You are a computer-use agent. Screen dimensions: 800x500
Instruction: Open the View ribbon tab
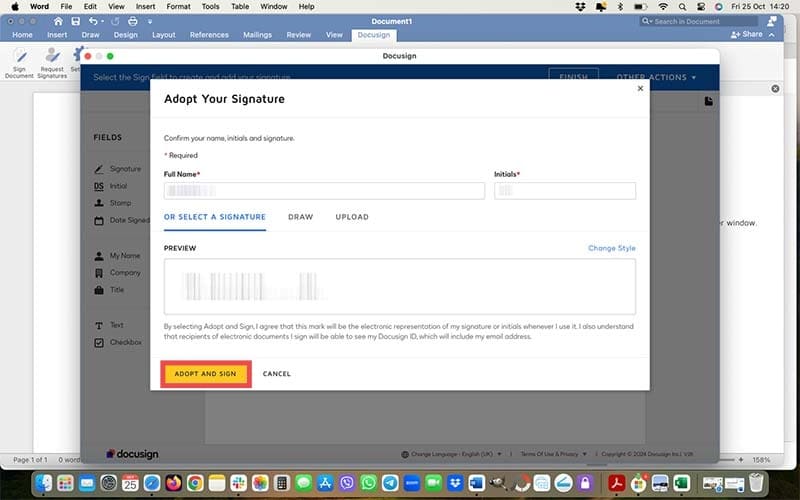click(334, 35)
